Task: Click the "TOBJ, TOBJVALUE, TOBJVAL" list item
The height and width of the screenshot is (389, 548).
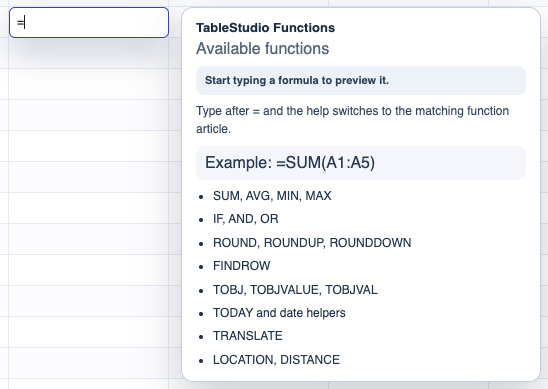Action: tap(295, 290)
